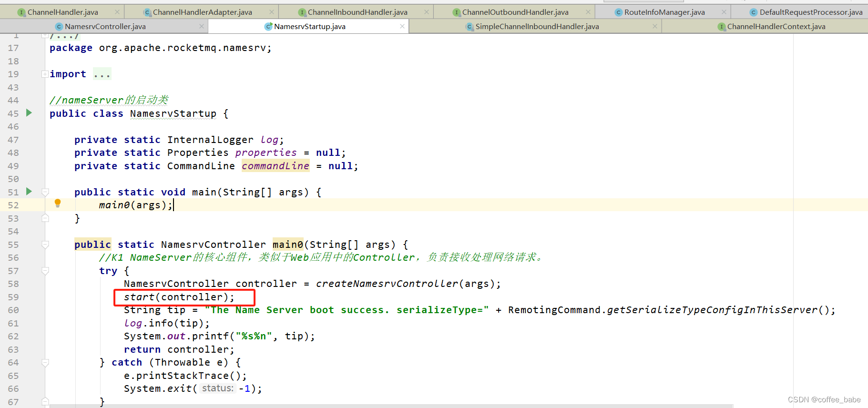The height and width of the screenshot is (408, 868).
Task: Click class icon on SimpleChannelInboundHandler.java tab
Action: (x=470, y=27)
